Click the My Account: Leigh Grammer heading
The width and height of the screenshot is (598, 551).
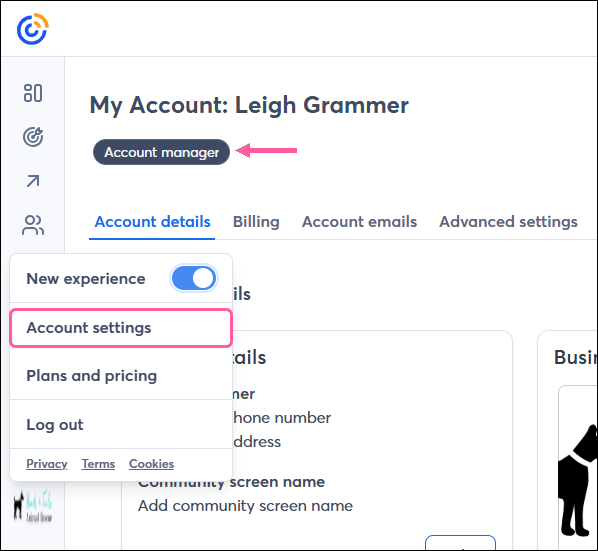point(249,105)
